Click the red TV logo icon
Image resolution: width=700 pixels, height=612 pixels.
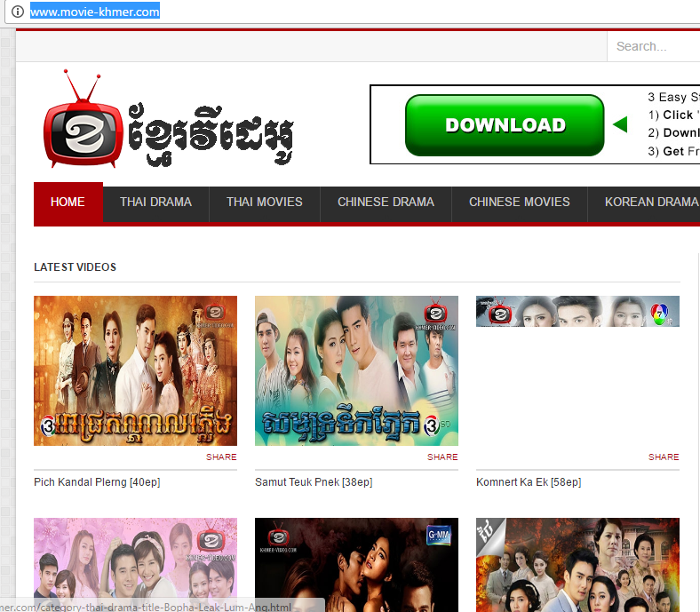click(83, 120)
